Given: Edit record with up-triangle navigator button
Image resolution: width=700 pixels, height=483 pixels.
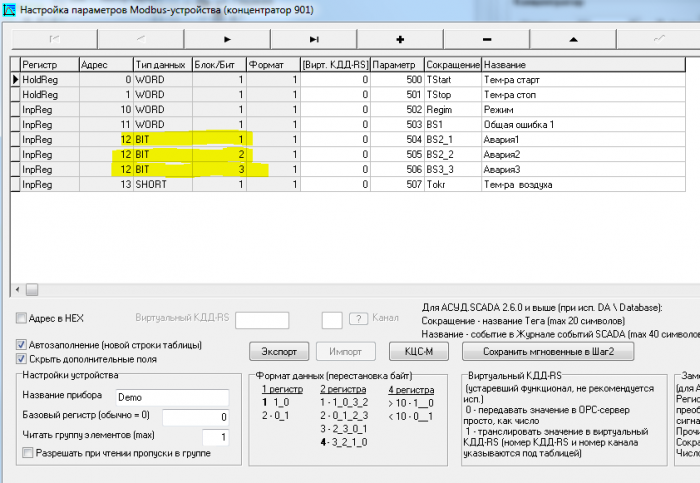Looking at the screenshot, I should [573, 39].
